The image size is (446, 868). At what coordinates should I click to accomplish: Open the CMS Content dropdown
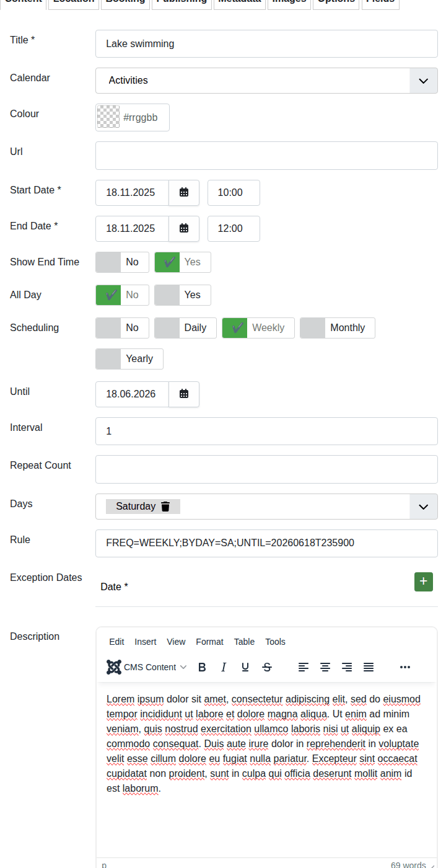(147, 667)
